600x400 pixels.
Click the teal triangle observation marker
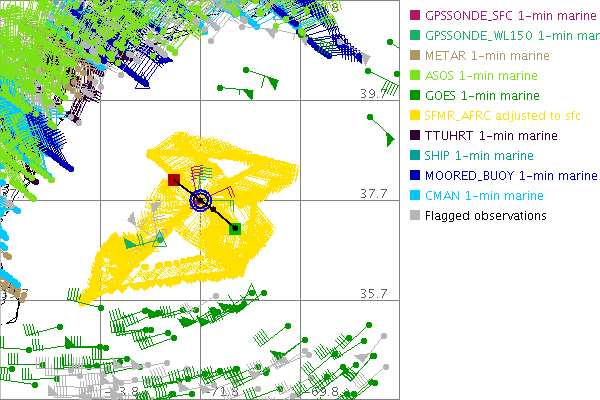[158, 237]
